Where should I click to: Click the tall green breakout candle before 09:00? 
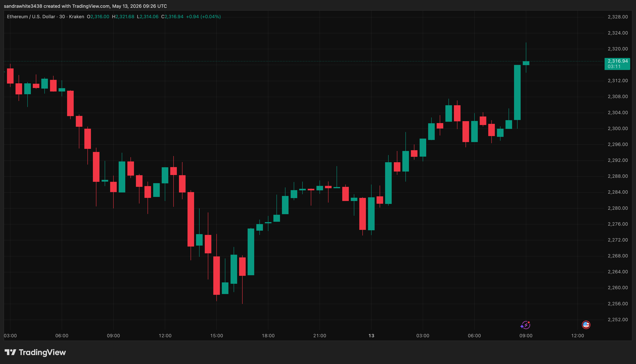[517, 92]
